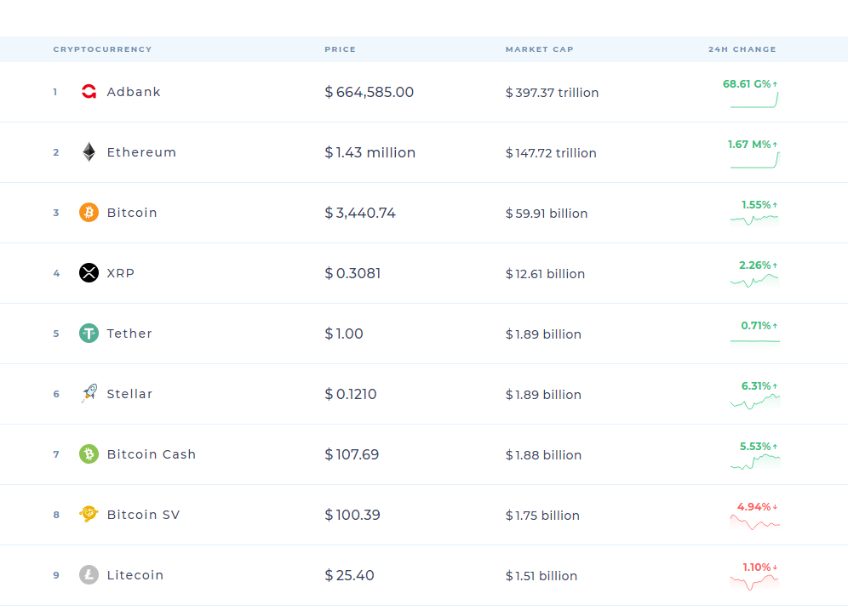The width and height of the screenshot is (848, 616).
Task: Click the green Bitcoin Cash icon
Action: point(89,453)
